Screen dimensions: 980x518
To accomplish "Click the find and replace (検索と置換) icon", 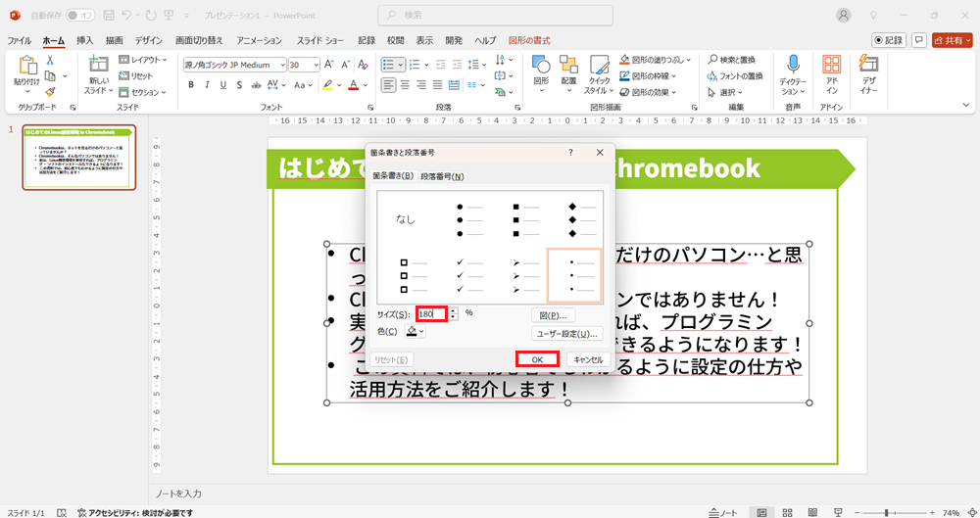I will (x=712, y=60).
